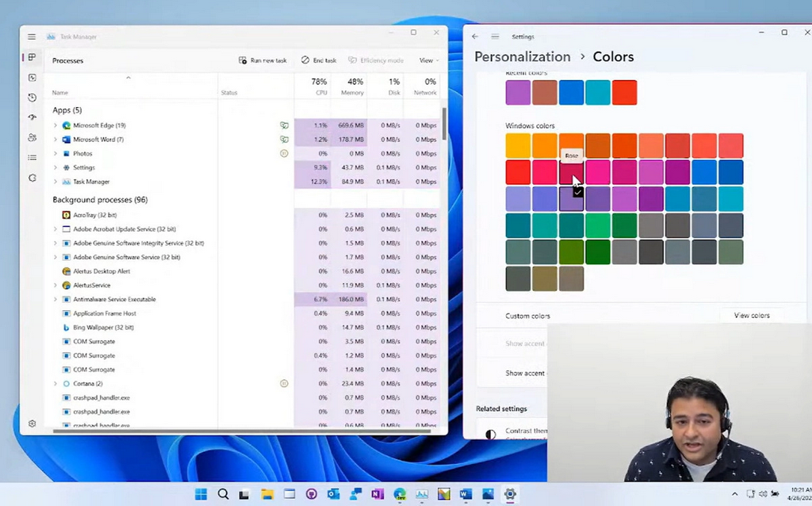Viewport: 812px width, 506px height.
Task: Open Services page in Task Manager sidebar
Action: [32, 178]
